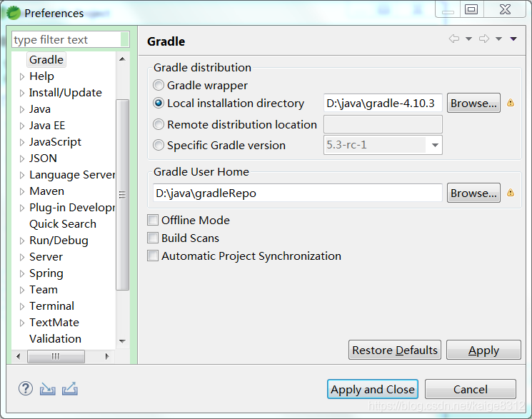Select the Gradle wrapper radio option
This screenshot has height=419, width=532.
tap(159, 85)
